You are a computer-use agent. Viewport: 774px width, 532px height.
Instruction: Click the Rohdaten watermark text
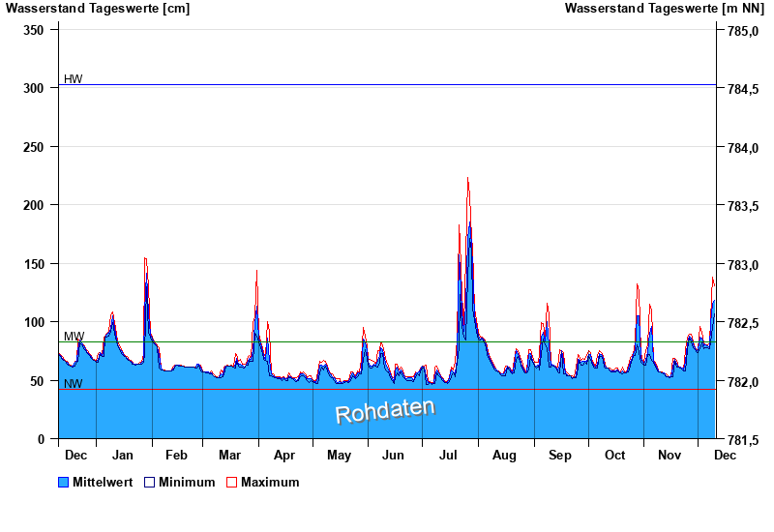click(385, 410)
